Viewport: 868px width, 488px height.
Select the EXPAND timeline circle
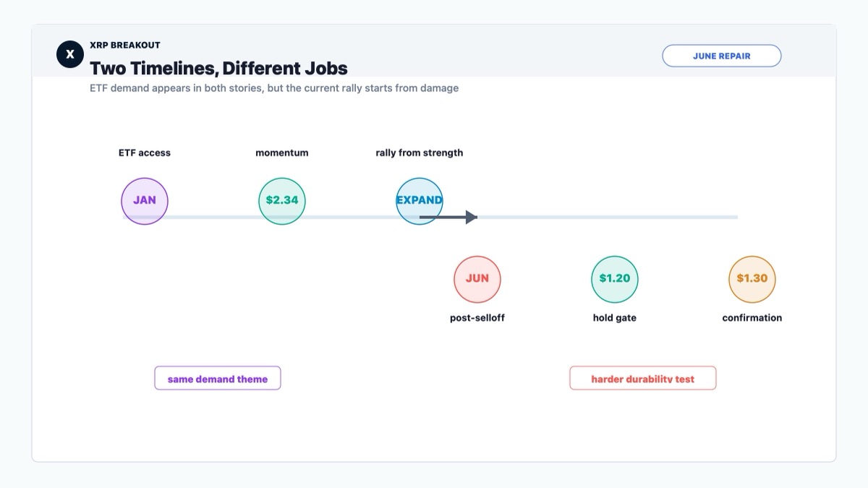[420, 200]
